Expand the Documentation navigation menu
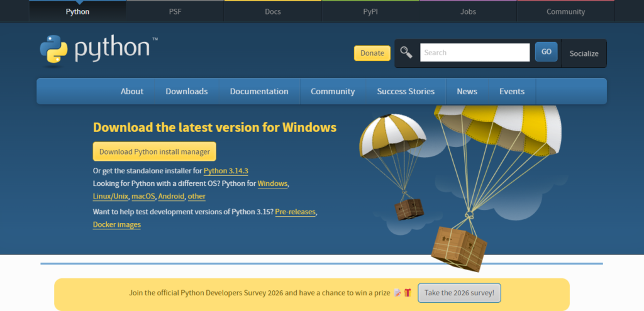Viewport: 644px width, 311px height. click(259, 91)
